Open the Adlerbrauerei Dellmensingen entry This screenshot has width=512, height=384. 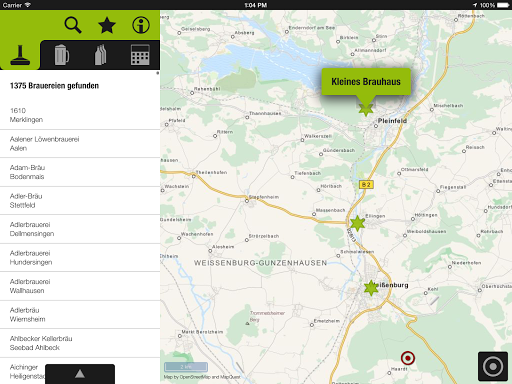(x=80, y=229)
